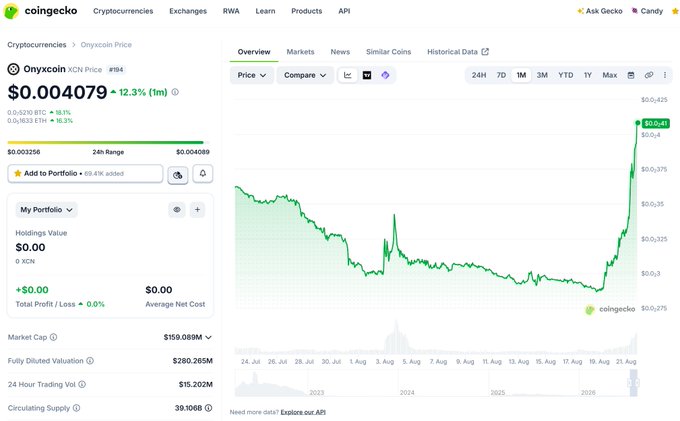Expand My Portfolio dropdown
The height and width of the screenshot is (421, 680).
(x=46, y=209)
